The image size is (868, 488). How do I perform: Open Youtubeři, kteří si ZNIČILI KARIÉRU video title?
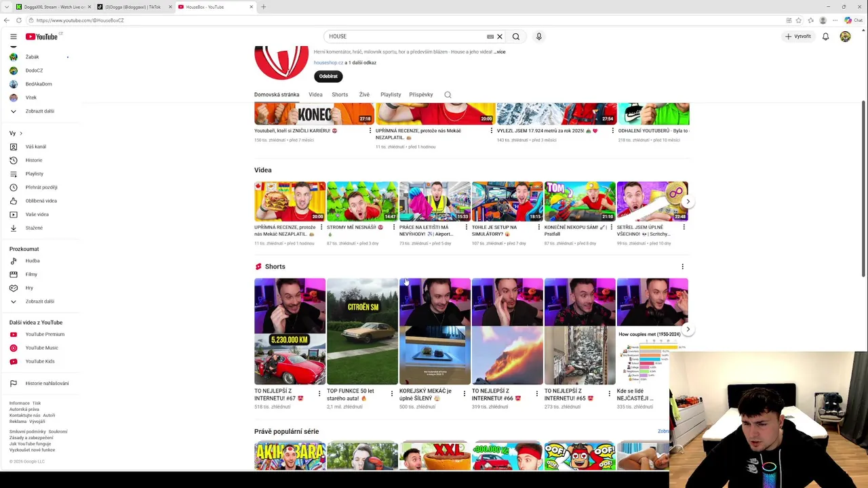(296, 131)
